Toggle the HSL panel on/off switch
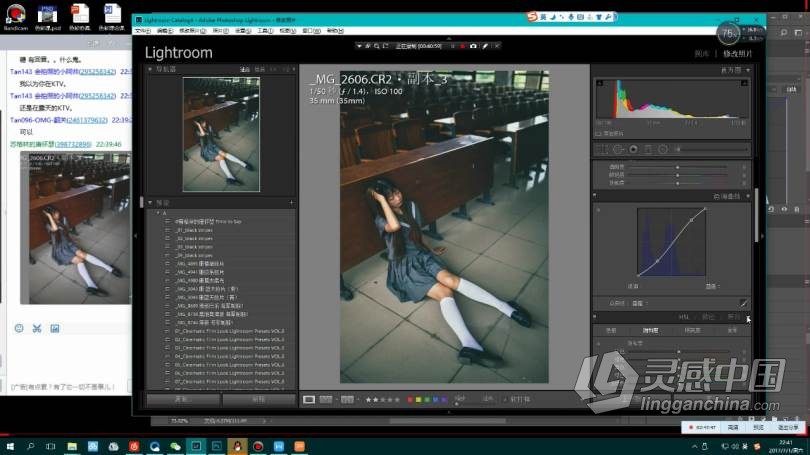This screenshot has height=455, width=810. point(595,317)
